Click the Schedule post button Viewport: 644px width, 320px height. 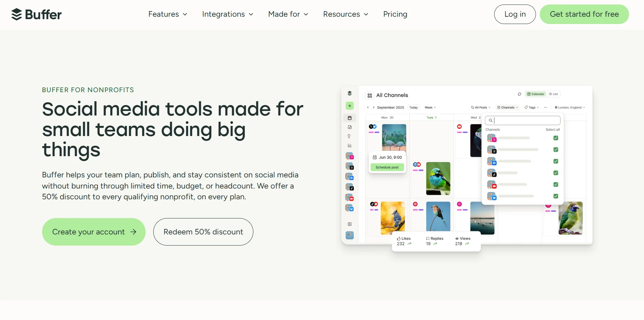[x=387, y=167]
